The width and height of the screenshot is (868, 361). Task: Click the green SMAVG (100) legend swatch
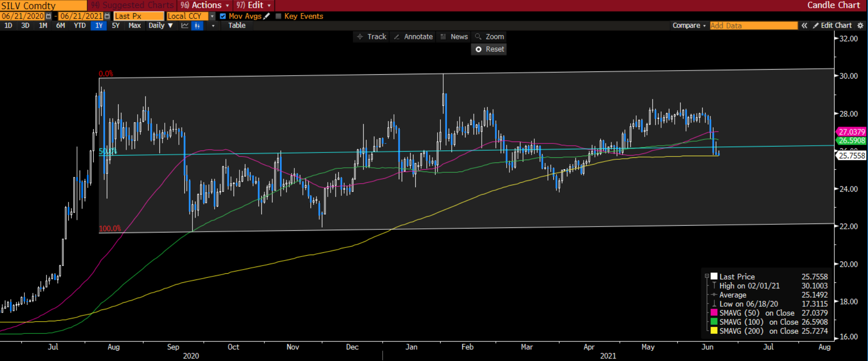[714, 322]
